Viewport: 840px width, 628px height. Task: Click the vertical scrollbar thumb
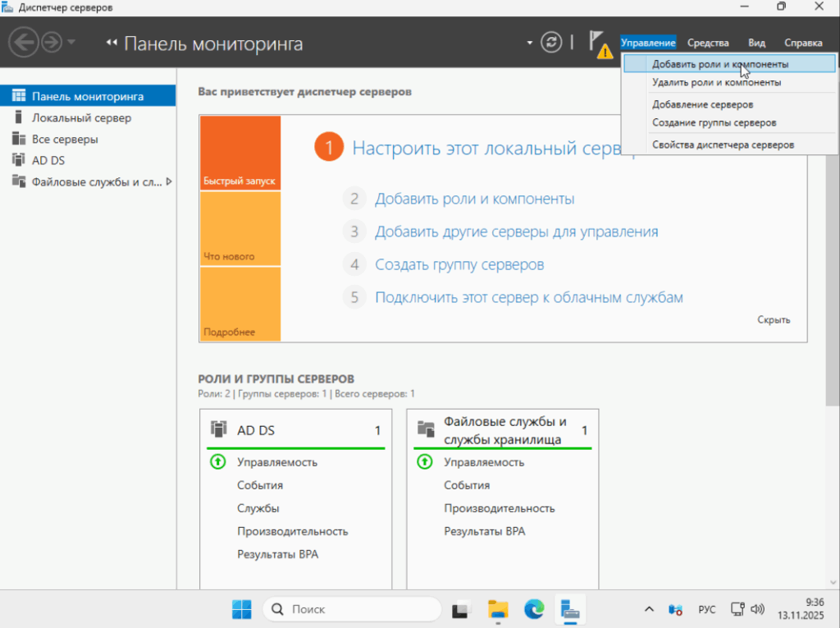pos(833,279)
